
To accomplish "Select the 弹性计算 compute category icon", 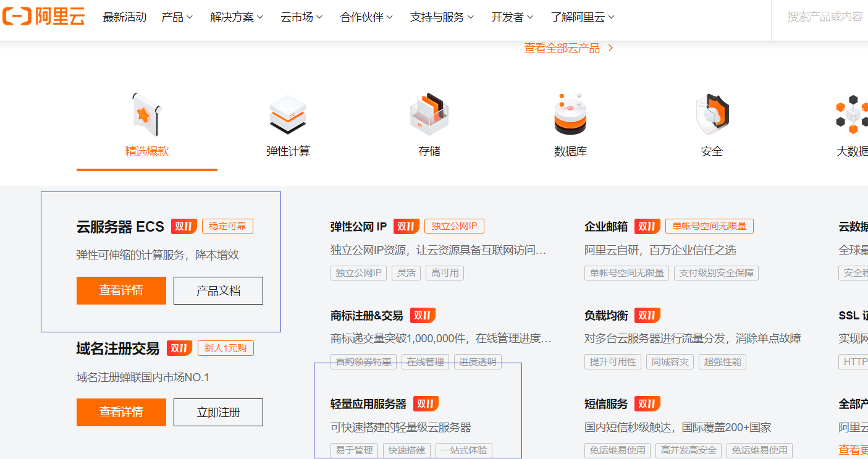I will click(x=288, y=114).
